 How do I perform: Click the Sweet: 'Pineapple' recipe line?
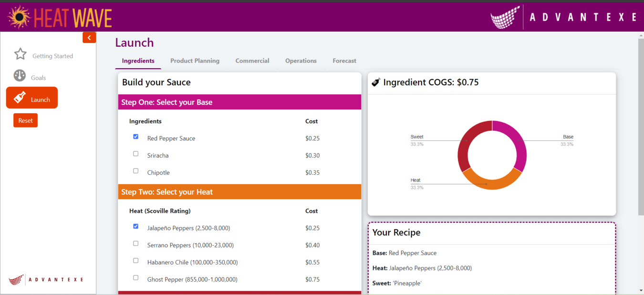coord(397,284)
